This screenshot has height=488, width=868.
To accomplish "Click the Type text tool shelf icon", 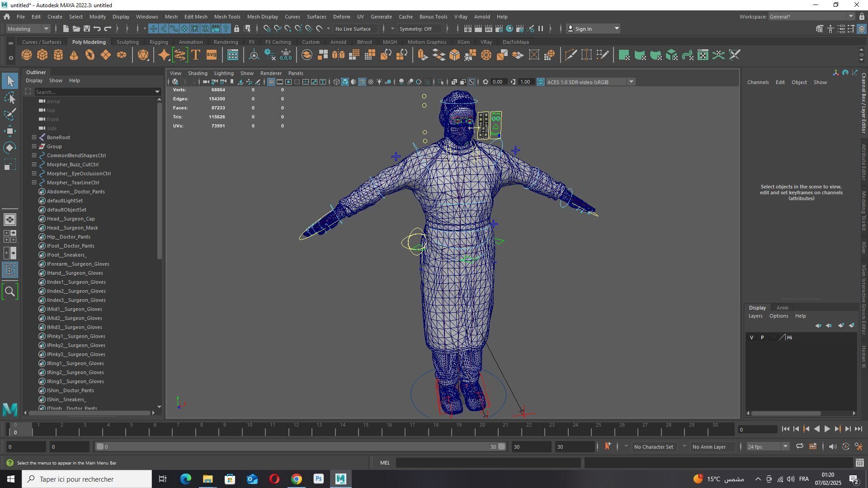I will tap(196, 55).
